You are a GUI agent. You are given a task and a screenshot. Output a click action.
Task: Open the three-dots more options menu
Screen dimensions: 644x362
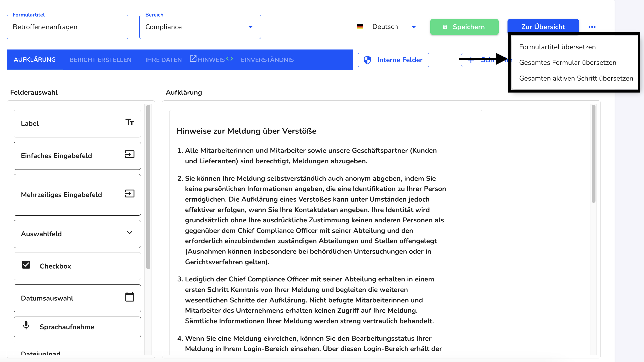tap(592, 27)
